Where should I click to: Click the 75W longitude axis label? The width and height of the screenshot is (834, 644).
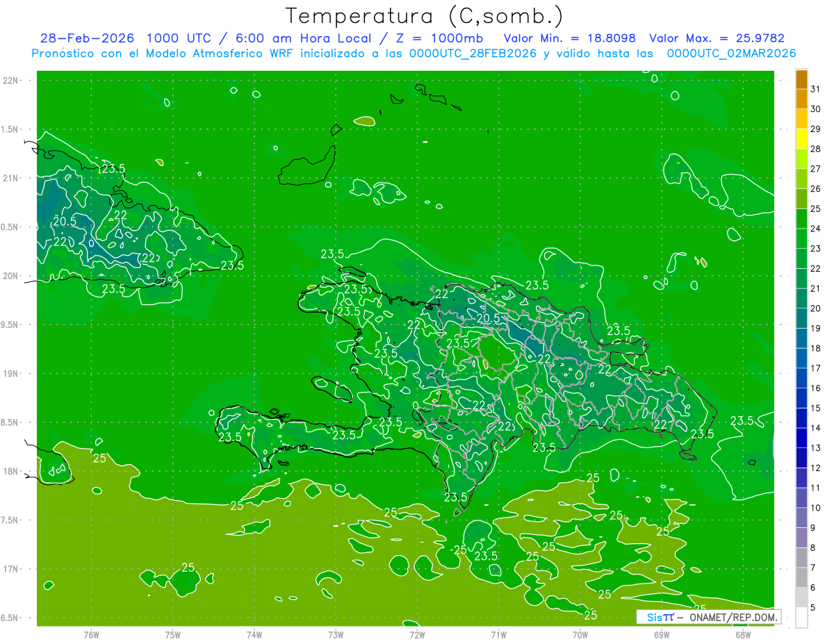point(172,634)
